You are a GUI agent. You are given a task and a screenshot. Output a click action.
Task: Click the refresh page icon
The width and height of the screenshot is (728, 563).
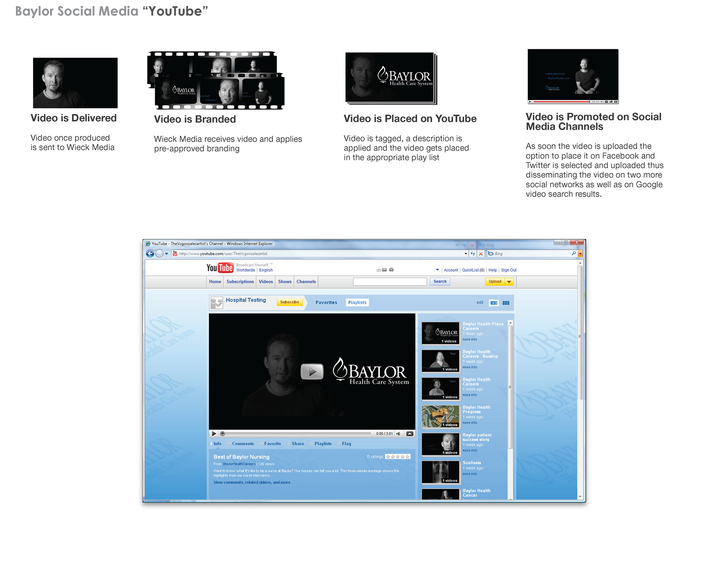[x=473, y=254]
